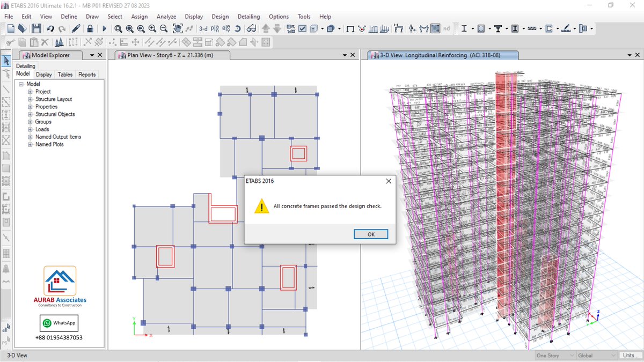
Task: Open the Assign menu
Action: tap(140, 17)
